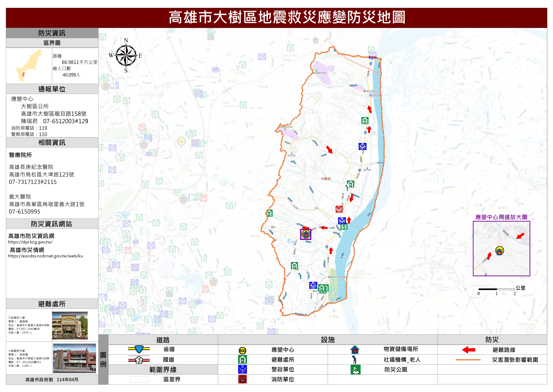Viewport: 553px width, 392px height.
Task: Click the elderly welfare (社福機構_老人) legend icon
Action: [354, 360]
